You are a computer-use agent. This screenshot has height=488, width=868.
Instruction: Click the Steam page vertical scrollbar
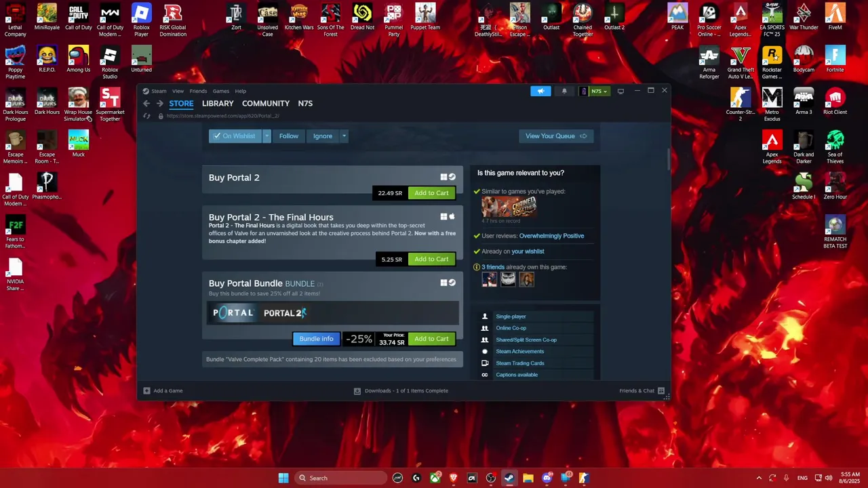[668, 160]
